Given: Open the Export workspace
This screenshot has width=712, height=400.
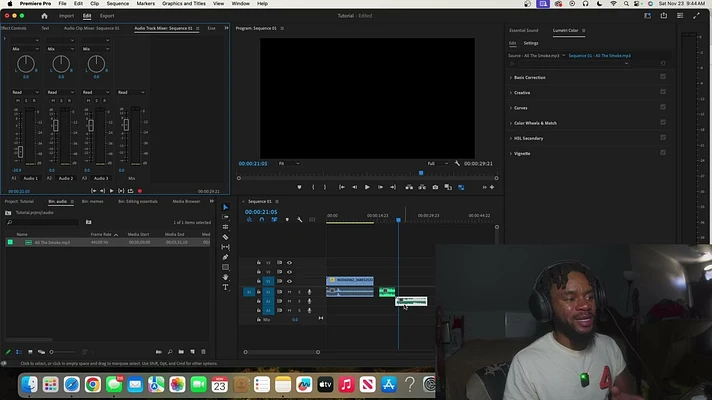Looking at the screenshot, I should click(x=107, y=16).
